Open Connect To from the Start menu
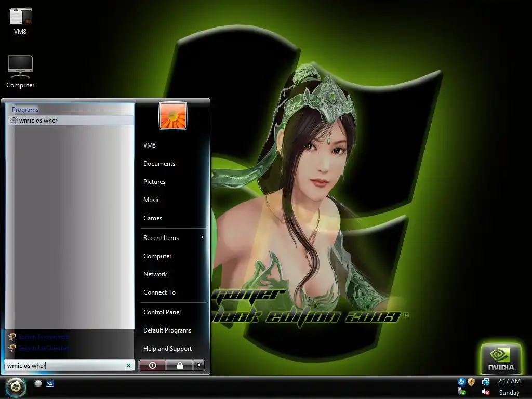The height and width of the screenshot is (399, 532). click(x=159, y=292)
